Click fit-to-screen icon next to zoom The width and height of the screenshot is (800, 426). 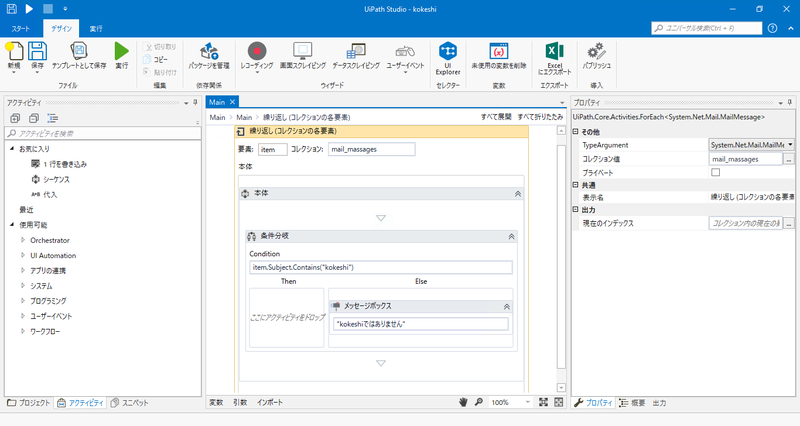[543, 402]
